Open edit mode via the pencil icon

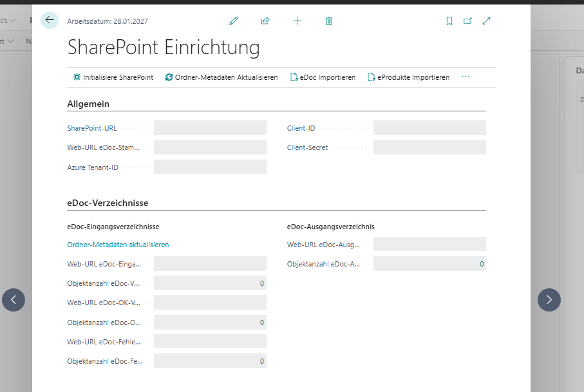(x=233, y=21)
